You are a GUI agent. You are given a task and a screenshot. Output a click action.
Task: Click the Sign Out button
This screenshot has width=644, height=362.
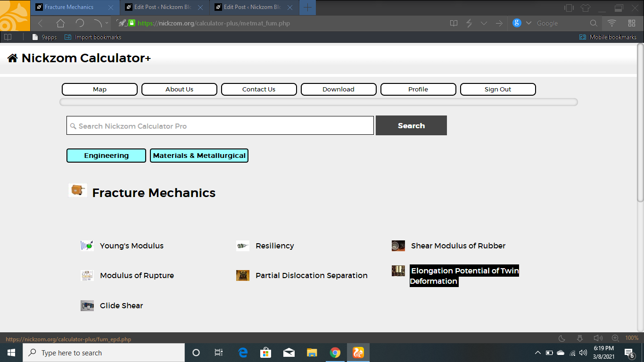point(498,89)
